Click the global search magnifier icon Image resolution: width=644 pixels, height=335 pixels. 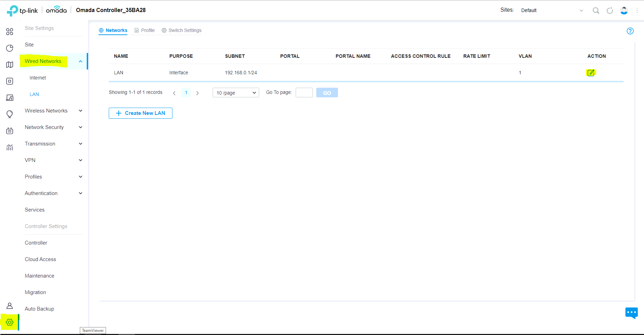coord(596,11)
